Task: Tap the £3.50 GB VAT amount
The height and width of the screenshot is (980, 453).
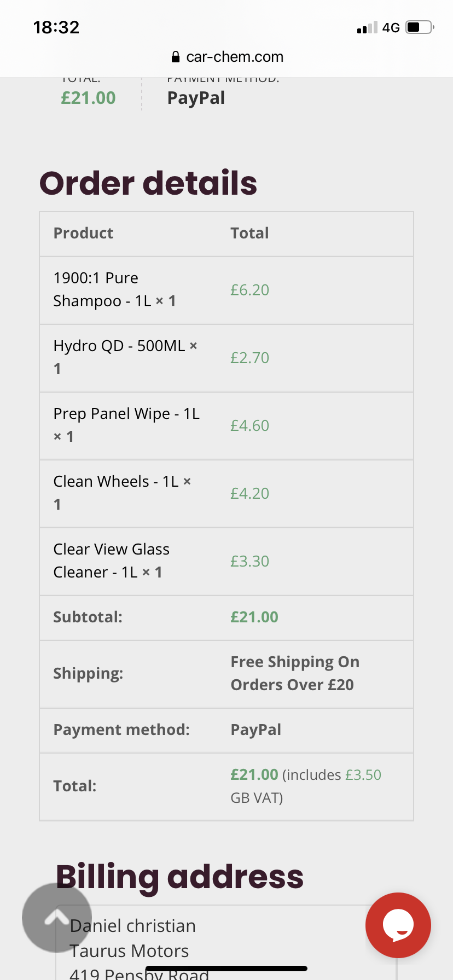Action: [363, 775]
